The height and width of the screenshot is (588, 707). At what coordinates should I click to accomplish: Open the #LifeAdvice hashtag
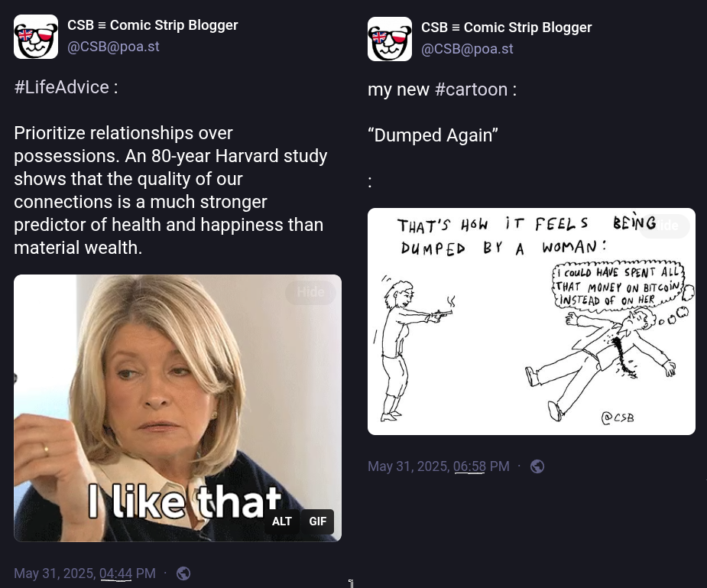(62, 87)
